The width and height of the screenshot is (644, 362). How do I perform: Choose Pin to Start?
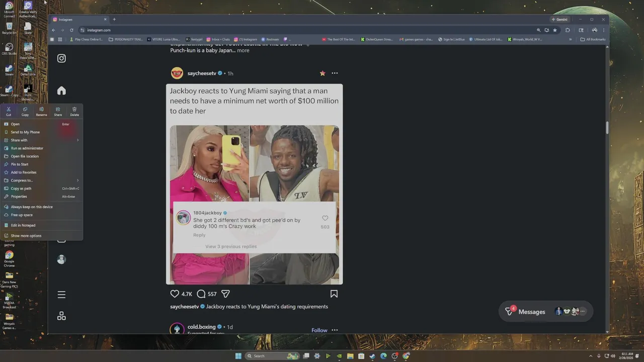pyautogui.click(x=42, y=164)
